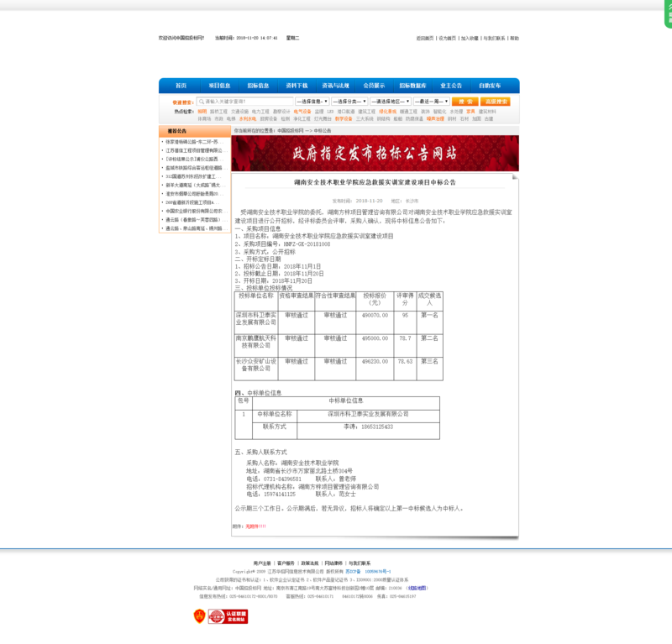Open the 最近一周 time range dropdown
The image size is (672, 644).
(x=431, y=102)
